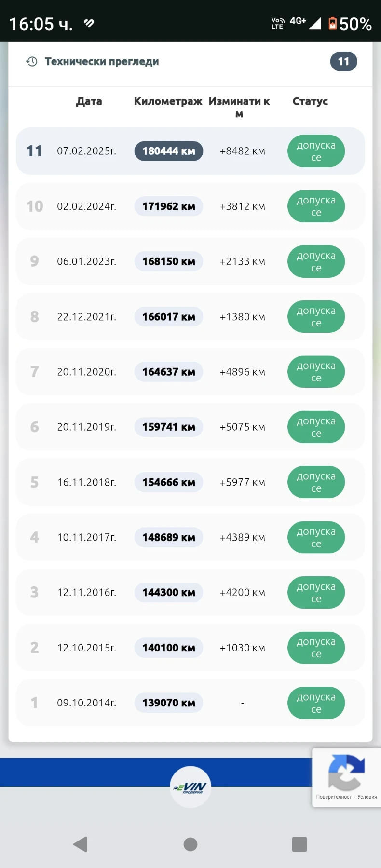This screenshot has width=381, height=868.
Task: Tap the history clock icon beside Технически прегледи
Action: pyautogui.click(x=32, y=62)
